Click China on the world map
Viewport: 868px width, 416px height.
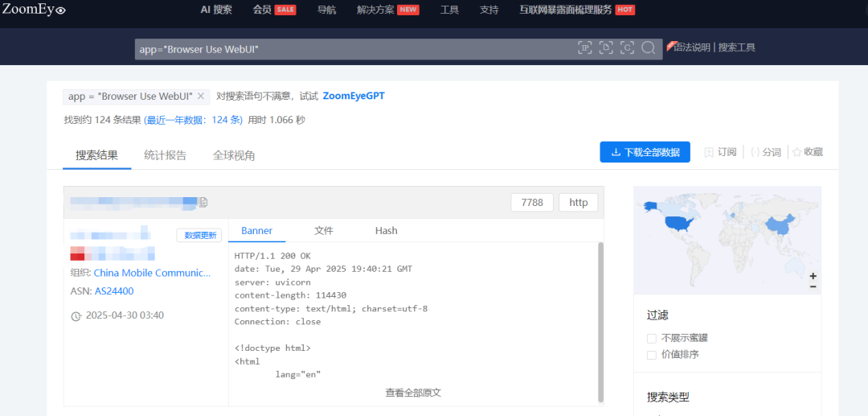pyautogui.click(x=780, y=226)
